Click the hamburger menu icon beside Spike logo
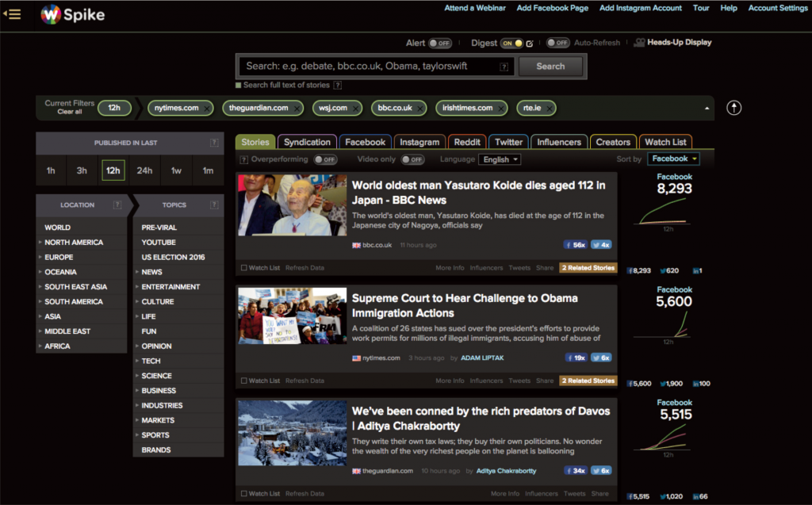812x505 pixels. 12,13
